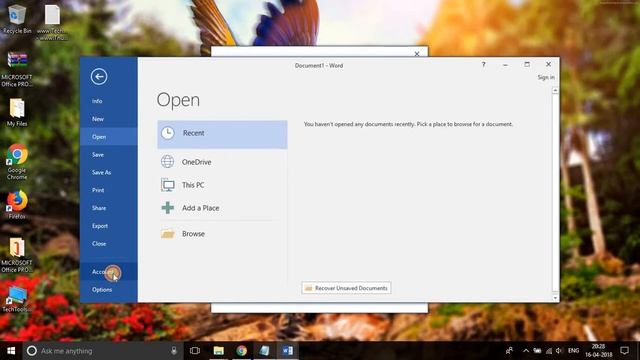Select the Open menu entry
640x360 pixels.
[109, 137]
